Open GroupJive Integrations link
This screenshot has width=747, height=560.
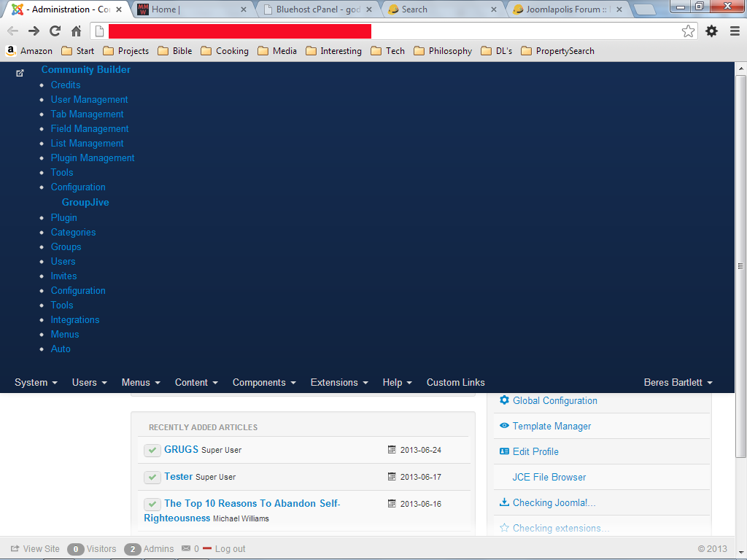click(75, 319)
